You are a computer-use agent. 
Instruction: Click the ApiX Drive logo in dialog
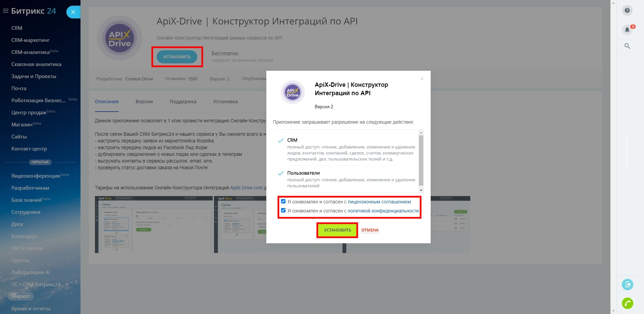(x=292, y=92)
